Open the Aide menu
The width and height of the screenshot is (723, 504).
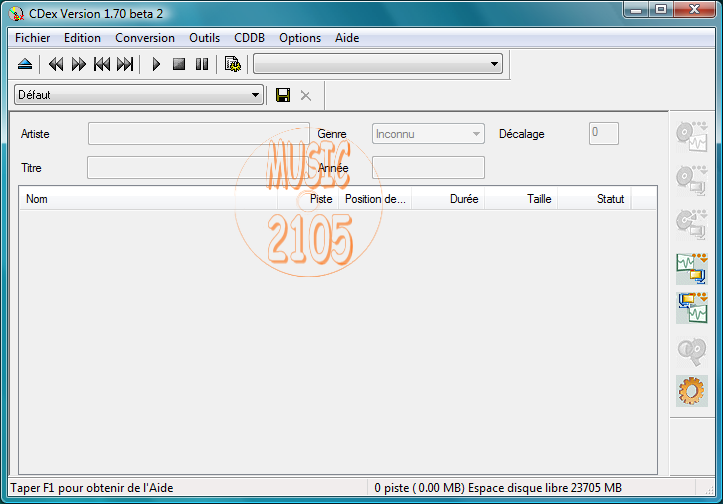pyautogui.click(x=347, y=38)
